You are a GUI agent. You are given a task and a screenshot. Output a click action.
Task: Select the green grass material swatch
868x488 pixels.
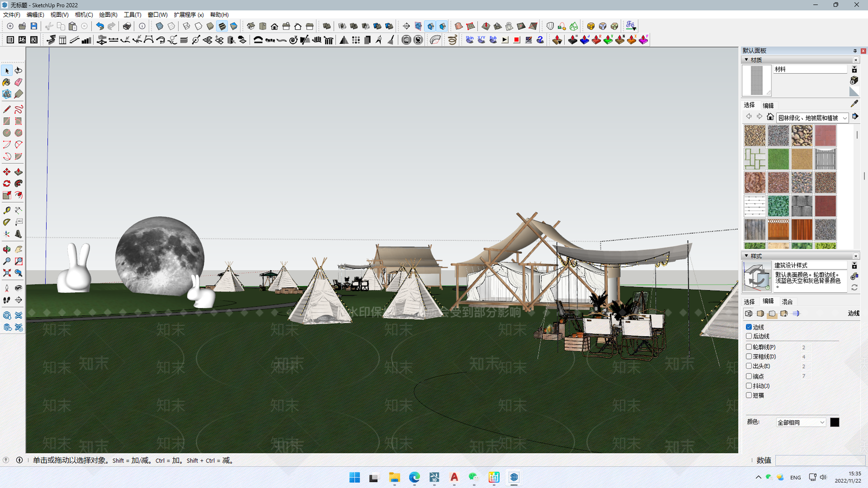[778, 159]
